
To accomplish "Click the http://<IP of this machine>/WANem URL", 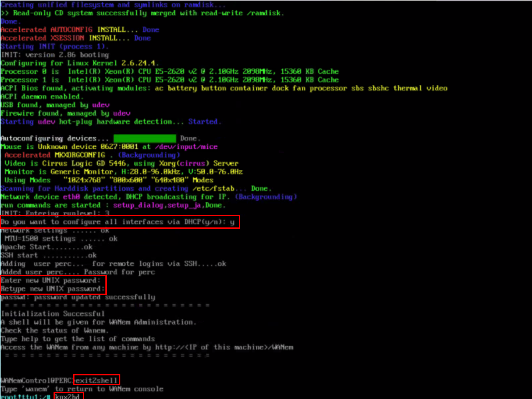I will (x=224, y=347).
